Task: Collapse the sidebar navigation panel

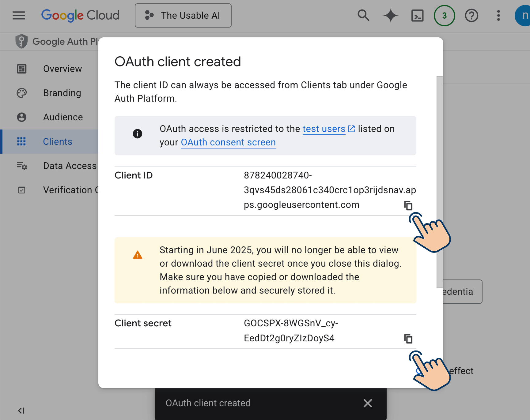Action: point(21,411)
